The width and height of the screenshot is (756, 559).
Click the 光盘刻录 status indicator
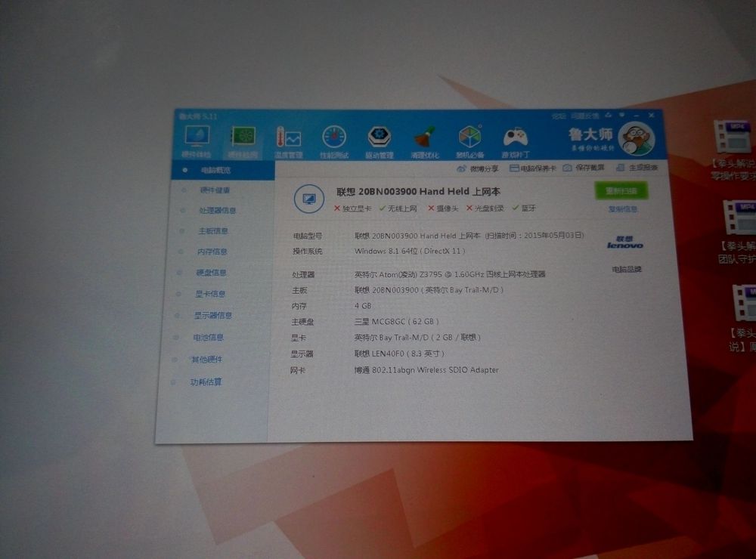click(x=485, y=208)
